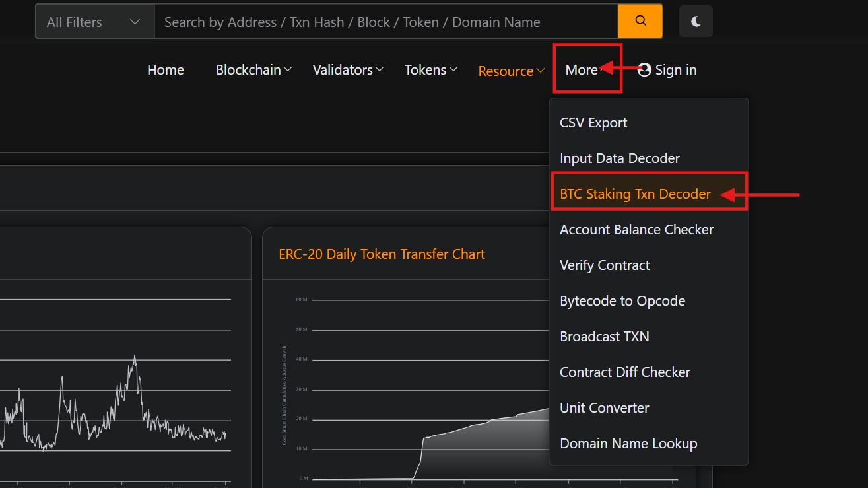The width and height of the screenshot is (868, 488).
Task: Go to Home page
Action: [x=166, y=70]
